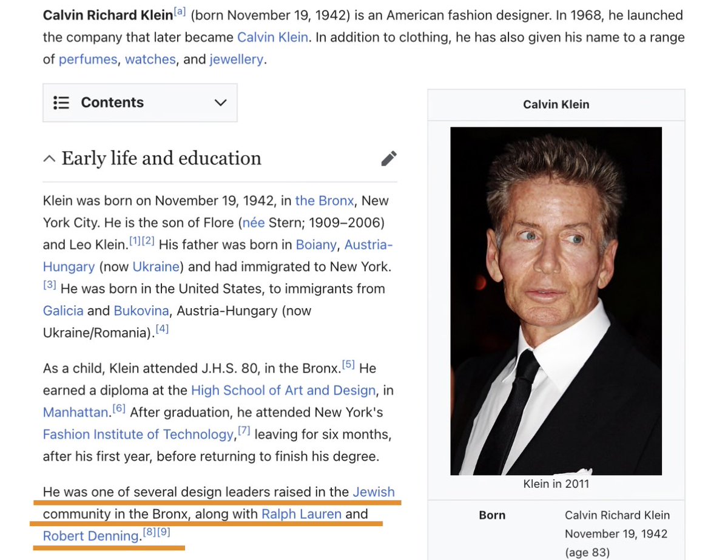
Task: Click citation [9] after Robert Denning
Action: click(x=163, y=533)
